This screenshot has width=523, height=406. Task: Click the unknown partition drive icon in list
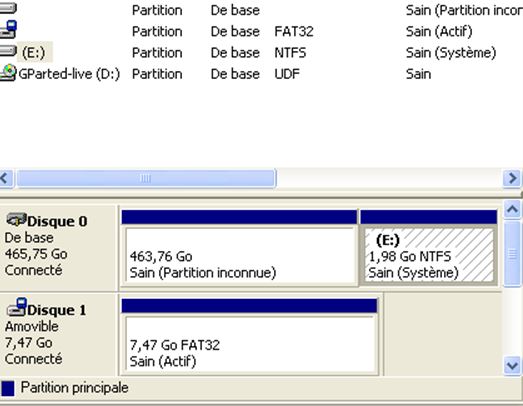(8, 8)
